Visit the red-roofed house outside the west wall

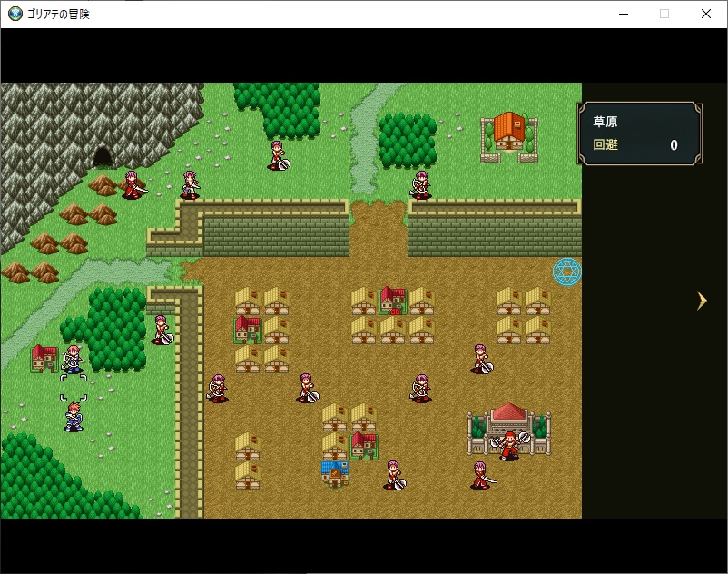44,359
